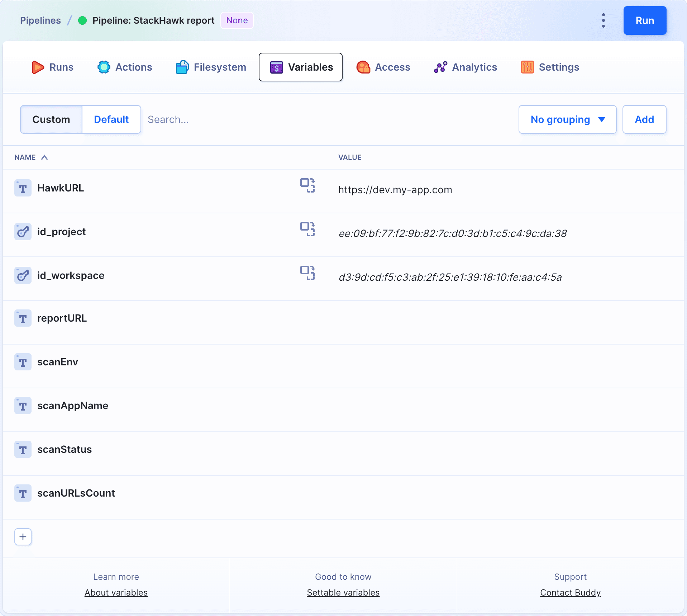687x616 pixels.
Task: Click the scanAppName variable name
Action: (x=73, y=406)
